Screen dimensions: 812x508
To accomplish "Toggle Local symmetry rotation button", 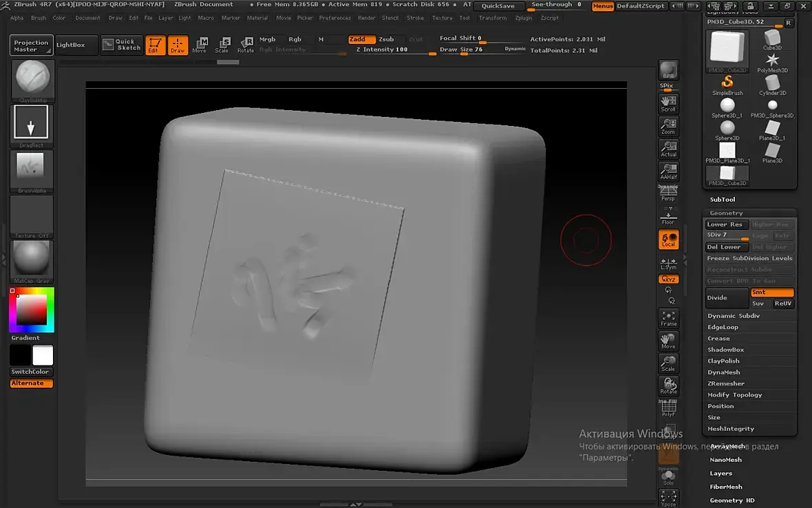I will 669,240.
